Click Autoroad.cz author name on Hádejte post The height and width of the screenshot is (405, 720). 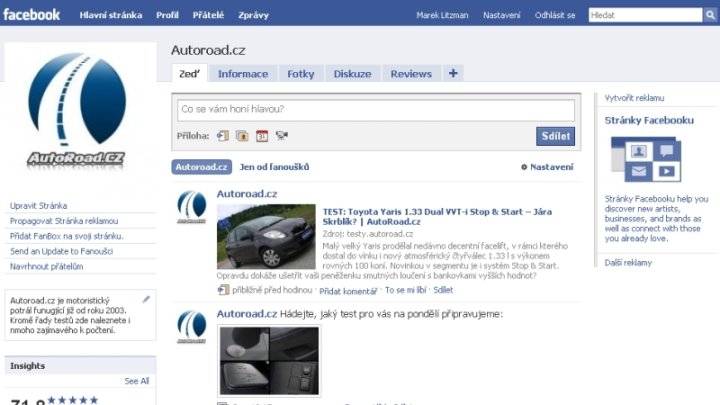click(247, 314)
